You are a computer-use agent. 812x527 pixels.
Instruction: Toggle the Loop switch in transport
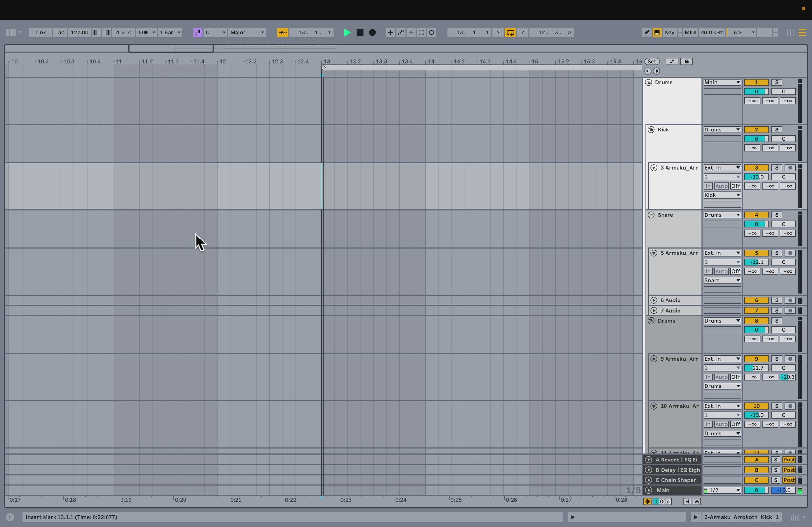click(x=510, y=32)
